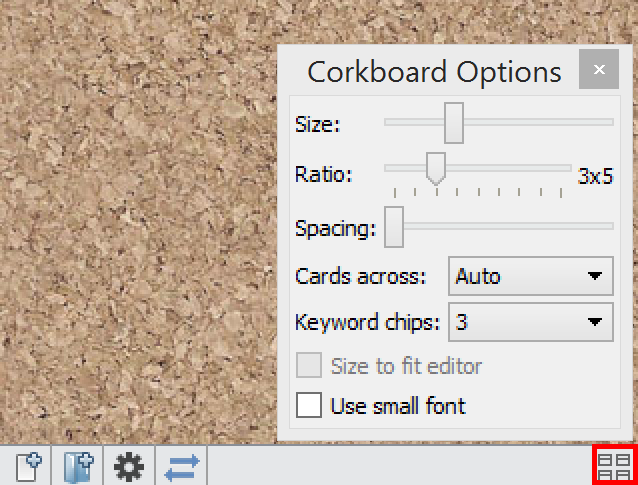Click the Ratio slider handle

[435, 168]
